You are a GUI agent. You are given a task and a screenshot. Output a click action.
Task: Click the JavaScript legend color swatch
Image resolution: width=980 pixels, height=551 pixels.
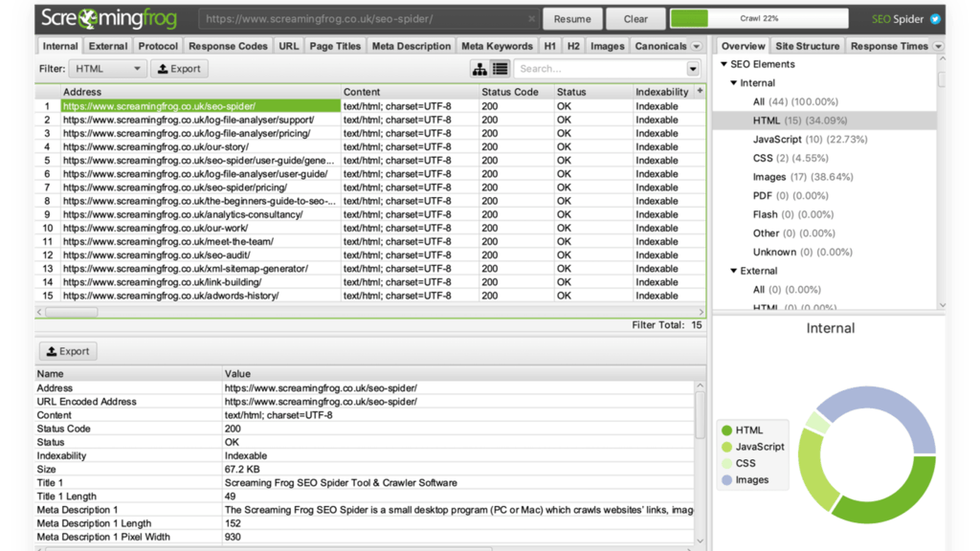[x=726, y=447]
